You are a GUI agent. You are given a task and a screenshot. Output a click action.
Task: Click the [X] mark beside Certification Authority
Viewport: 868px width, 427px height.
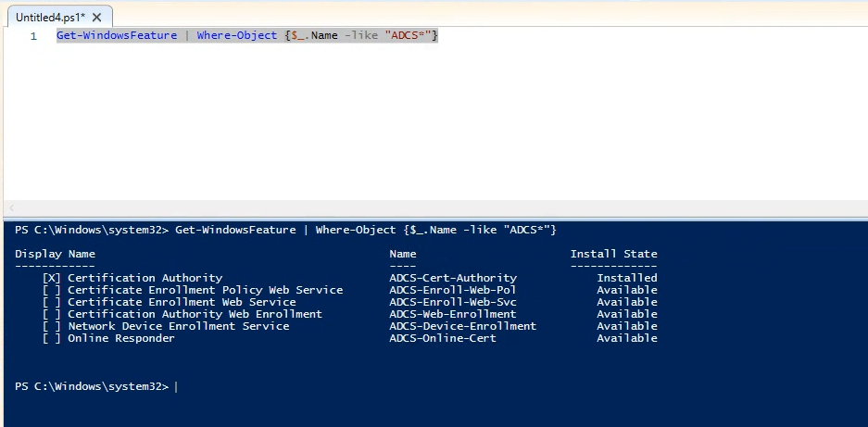coord(52,278)
